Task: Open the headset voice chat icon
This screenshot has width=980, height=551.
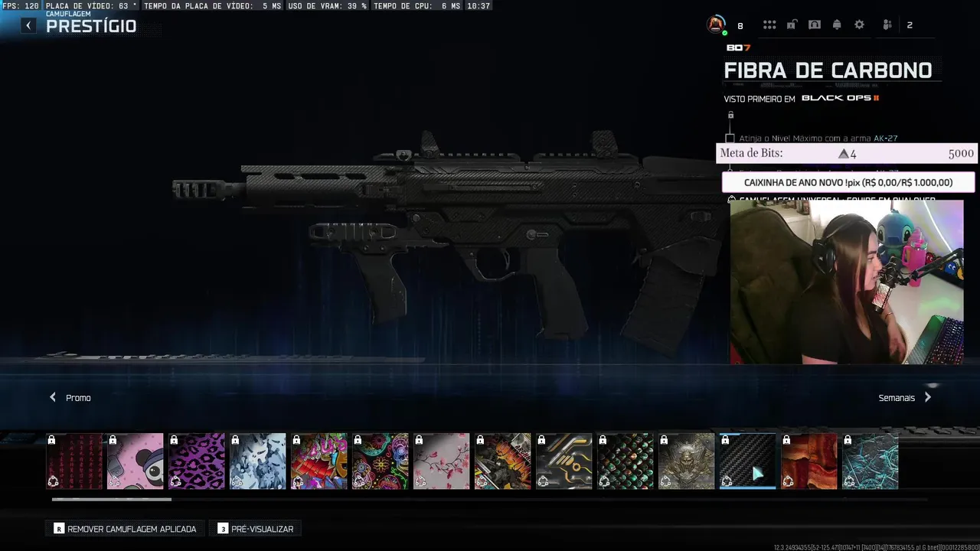Action: coord(815,24)
